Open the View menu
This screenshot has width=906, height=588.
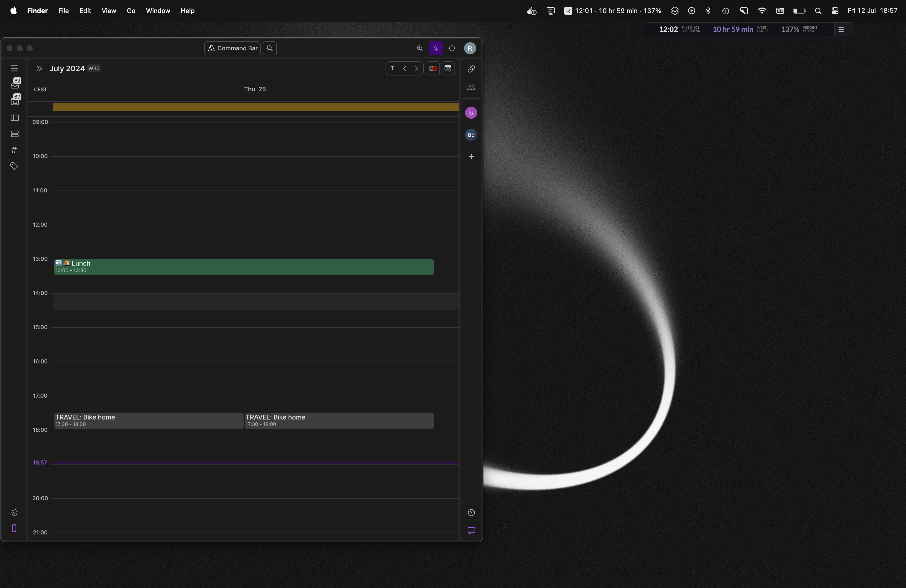coord(109,11)
